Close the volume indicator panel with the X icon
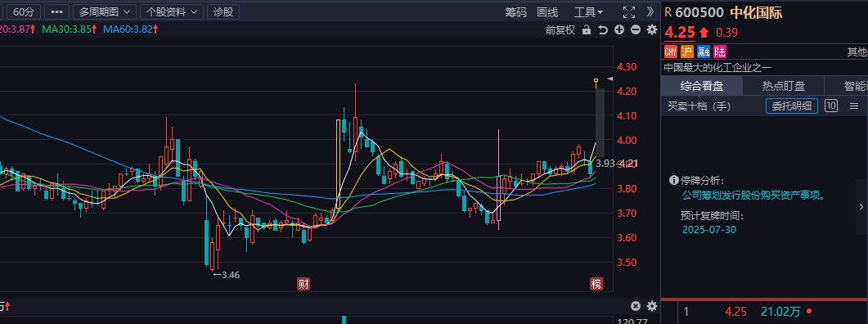868x324 pixels. 636,306
